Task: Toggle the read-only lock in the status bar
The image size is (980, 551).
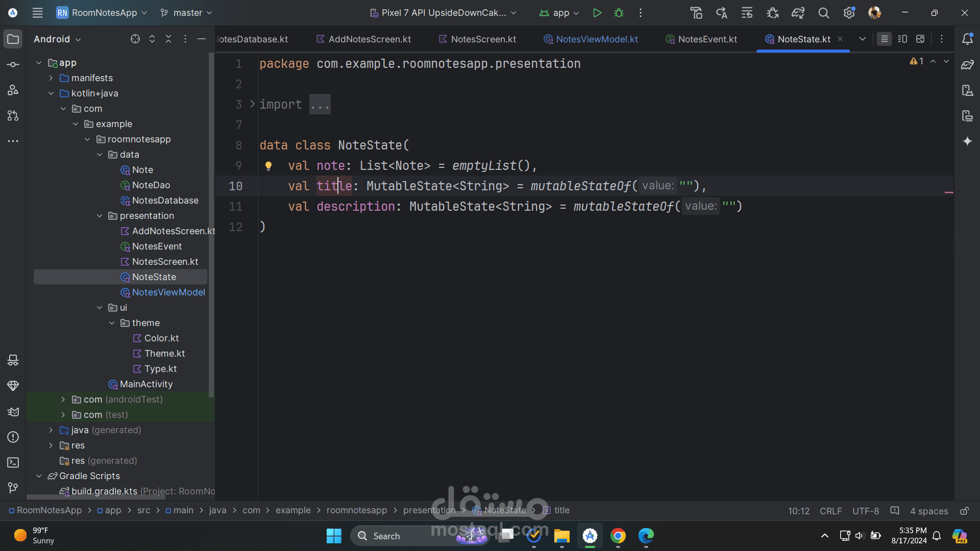Action: tap(964, 511)
